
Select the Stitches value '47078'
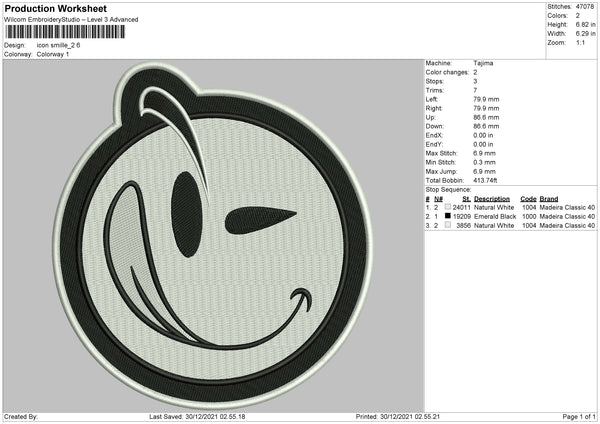585,7
